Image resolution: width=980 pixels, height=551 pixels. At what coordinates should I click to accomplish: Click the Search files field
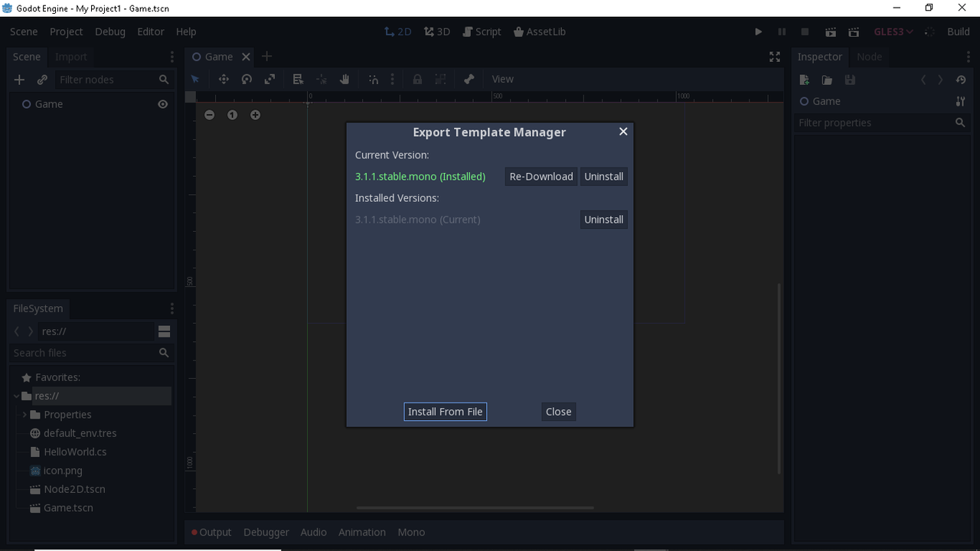(x=90, y=353)
